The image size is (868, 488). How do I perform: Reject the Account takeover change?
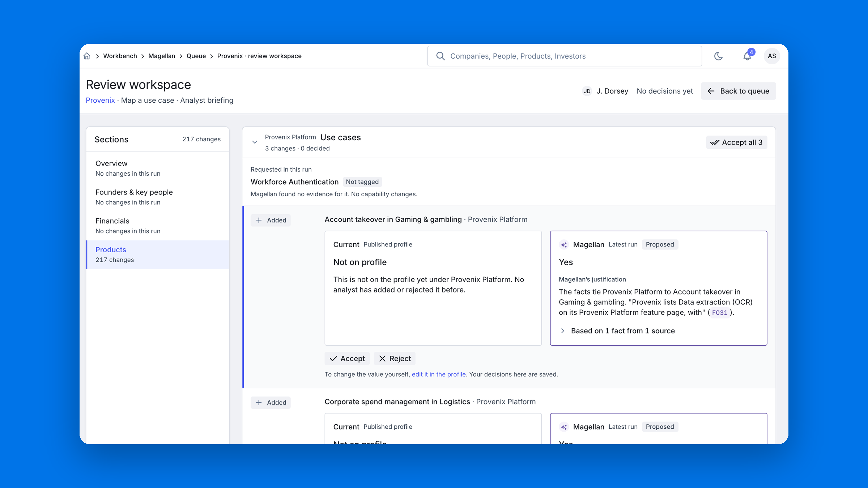pos(395,359)
